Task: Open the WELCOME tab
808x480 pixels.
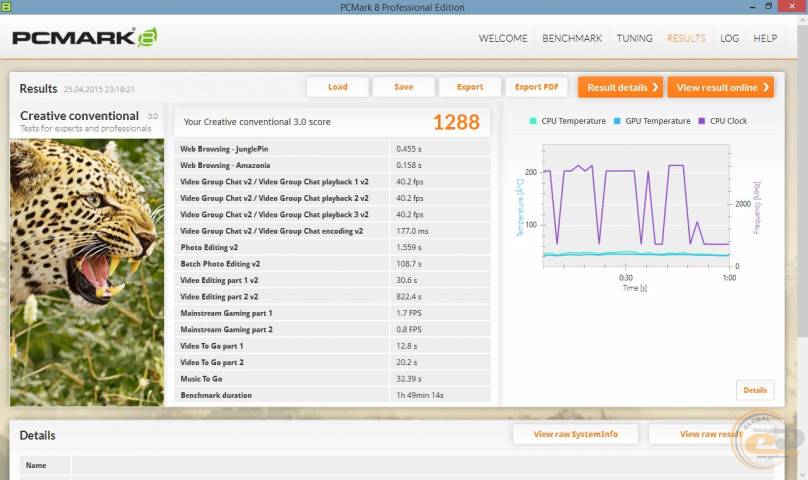Action: (503, 38)
